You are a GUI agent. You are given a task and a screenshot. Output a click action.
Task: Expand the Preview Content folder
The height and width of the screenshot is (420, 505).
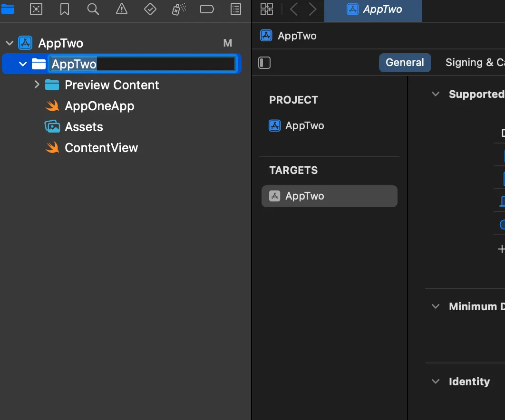pyautogui.click(x=38, y=85)
